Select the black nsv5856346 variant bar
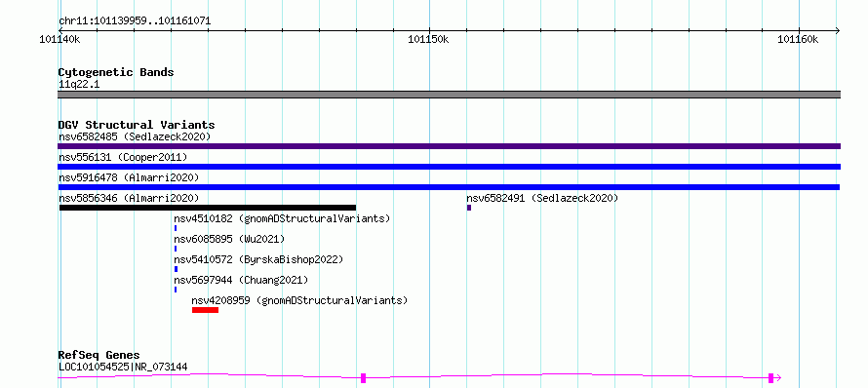868x388 pixels. pos(208,208)
